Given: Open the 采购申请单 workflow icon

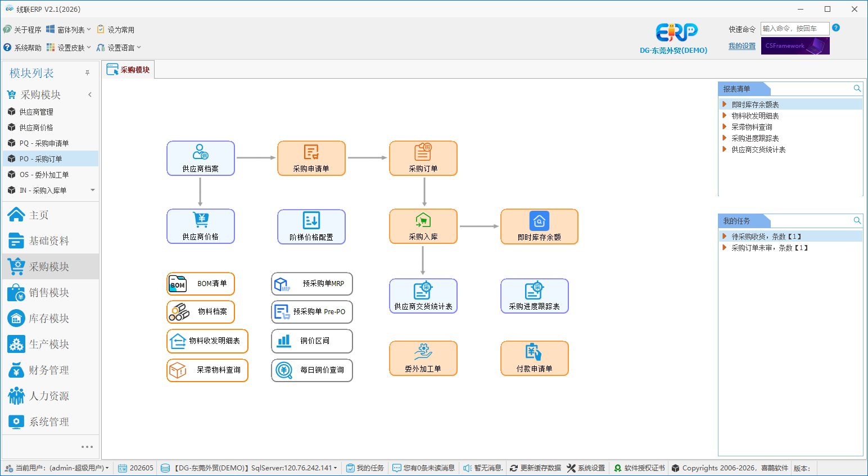Looking at the screenshot, I should point(311,158).
